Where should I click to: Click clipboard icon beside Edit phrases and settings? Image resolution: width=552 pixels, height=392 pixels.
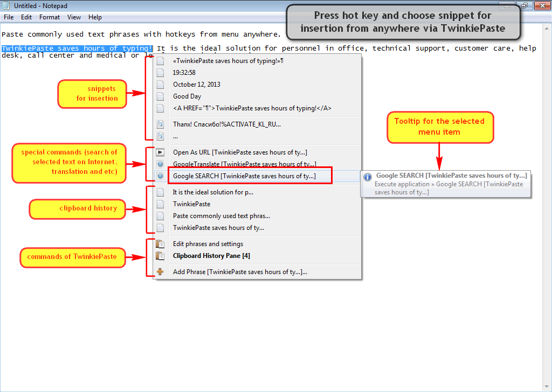tap(160, 244)
